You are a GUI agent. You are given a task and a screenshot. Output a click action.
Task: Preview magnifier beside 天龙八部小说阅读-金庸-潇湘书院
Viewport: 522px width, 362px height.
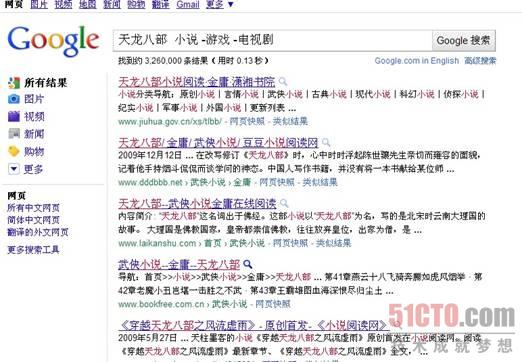[283, 81]
